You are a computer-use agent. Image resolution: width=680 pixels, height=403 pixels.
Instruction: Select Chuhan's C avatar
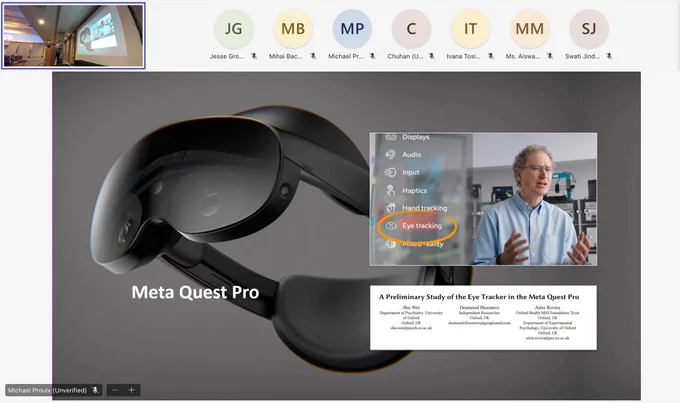pyautogui.click(x=411, y=29)
